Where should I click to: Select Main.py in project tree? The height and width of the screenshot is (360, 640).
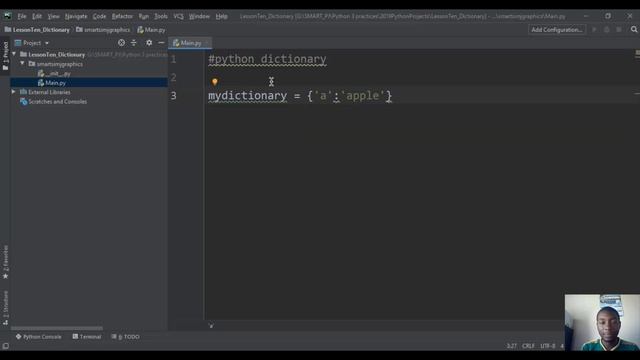[89, 83]
